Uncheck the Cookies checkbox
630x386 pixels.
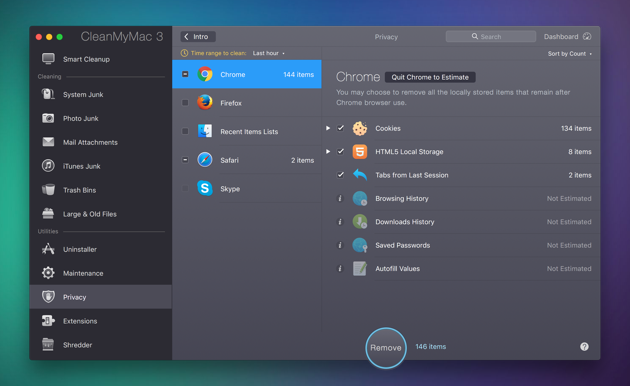[340, 128]
